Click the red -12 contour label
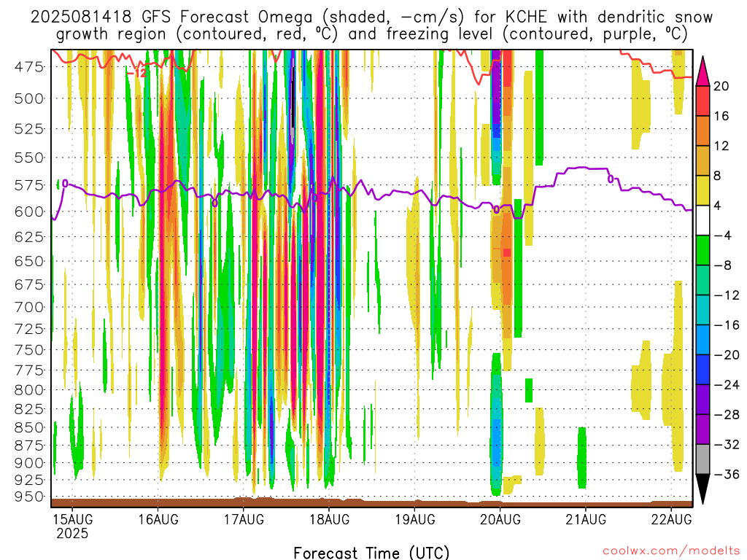 click(137, 73)
